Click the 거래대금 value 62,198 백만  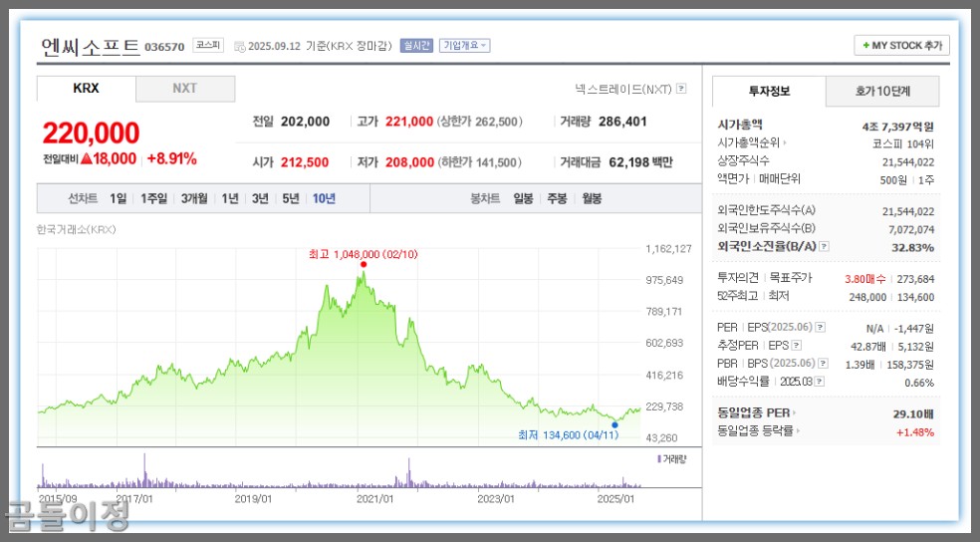tap(640, 162)
